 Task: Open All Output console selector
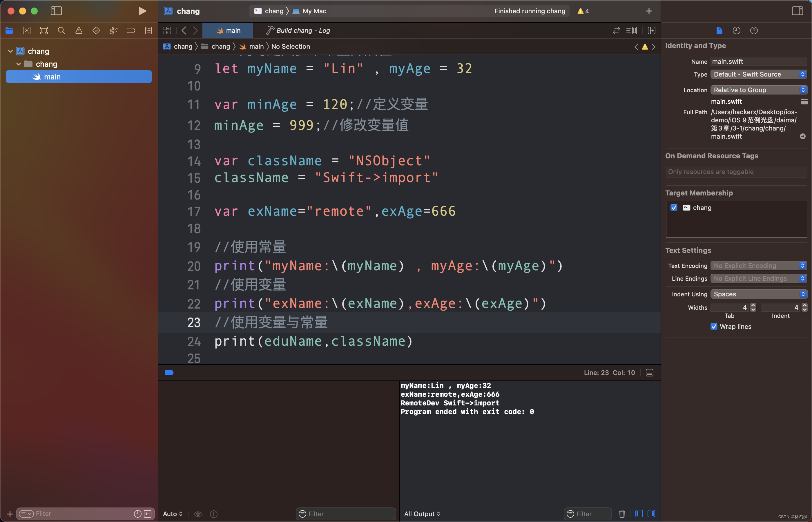[x=422, y=514]
